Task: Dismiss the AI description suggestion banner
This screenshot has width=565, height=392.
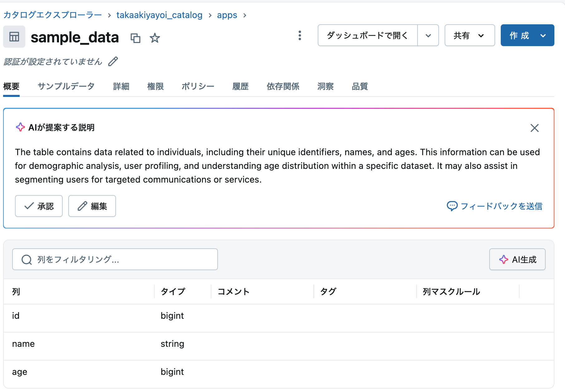Action: click(534, 128)
